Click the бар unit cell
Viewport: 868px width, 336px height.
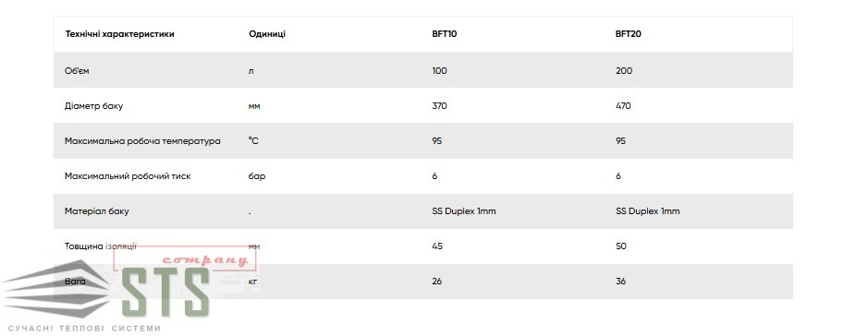pyautogui.click(x=257, y=176)
